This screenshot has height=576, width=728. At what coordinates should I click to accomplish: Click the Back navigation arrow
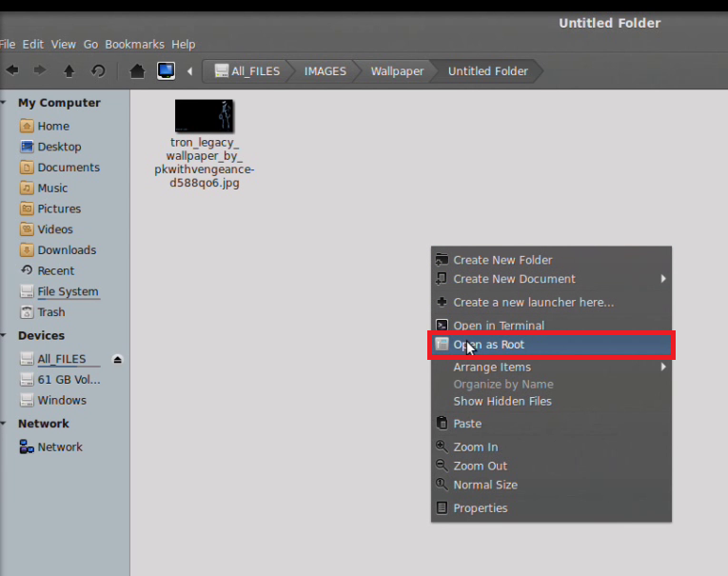tap(12, 70)
